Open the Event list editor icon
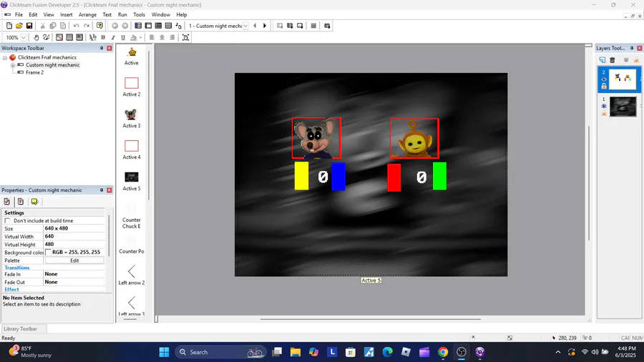The height and width of the screenshot is (362, 644). pyautogui.click(x=168, y=26)
